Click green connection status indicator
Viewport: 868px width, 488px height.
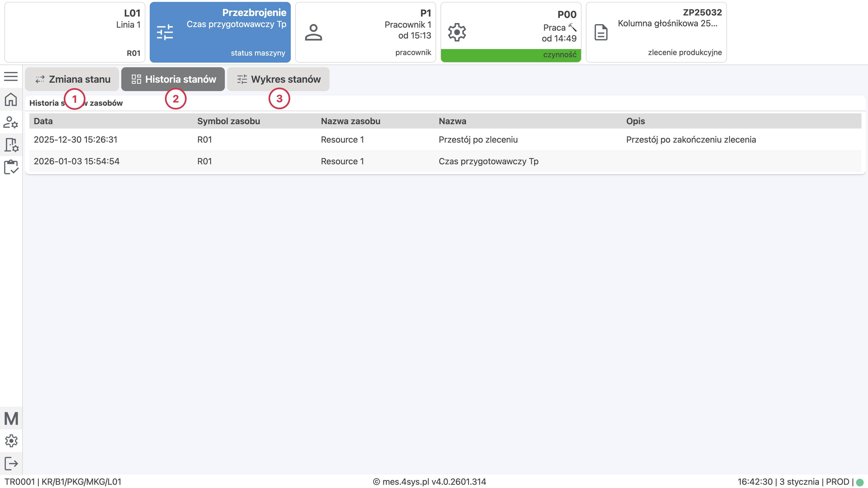point(860,482)
